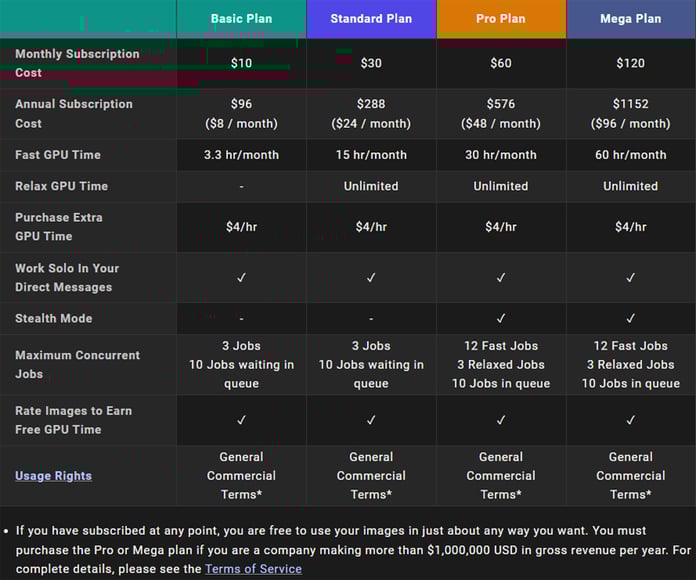
Task: Click Work Solo checkmark for Standard Plan
Action: (x=371, y=278)
